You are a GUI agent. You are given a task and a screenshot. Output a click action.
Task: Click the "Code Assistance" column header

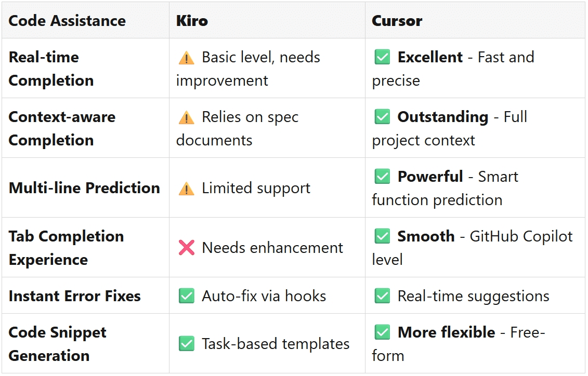(67, 21)
